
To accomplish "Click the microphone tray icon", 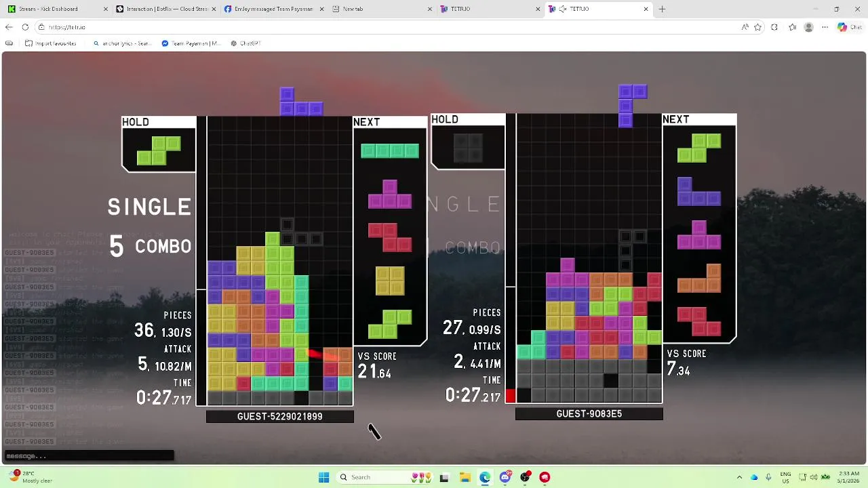I will pos(768,477).
